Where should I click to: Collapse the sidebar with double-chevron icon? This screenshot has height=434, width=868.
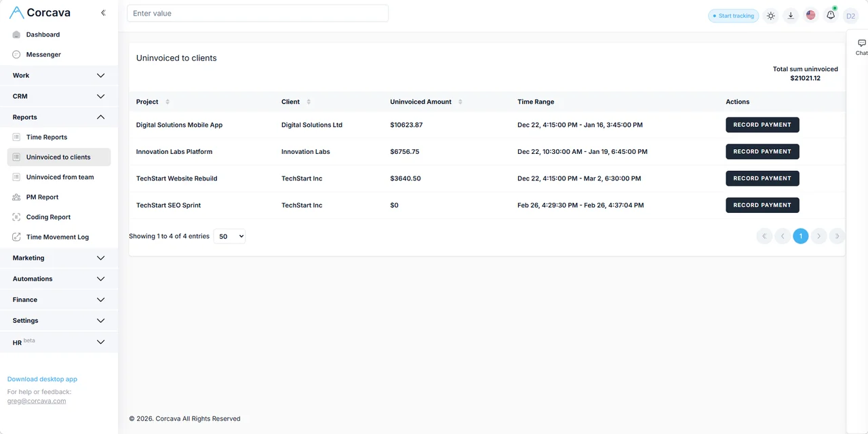(103, 13)
